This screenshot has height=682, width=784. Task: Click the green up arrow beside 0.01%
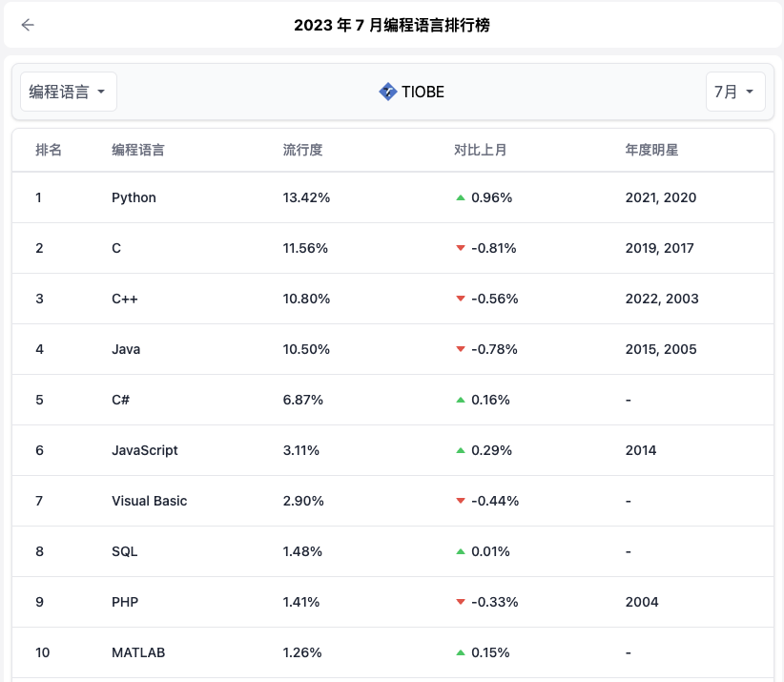[x=461, y=551]
